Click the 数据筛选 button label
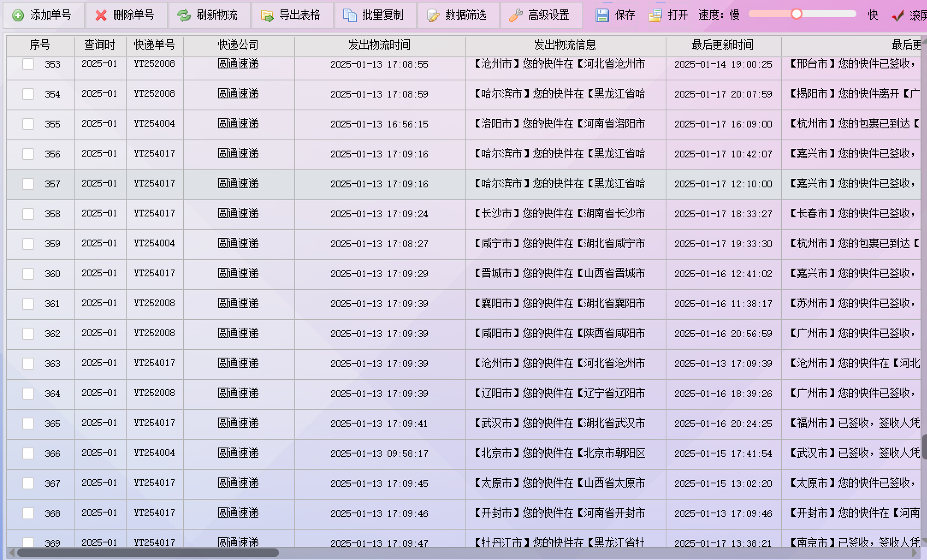Viewport: 927px width, 560px height. click(466, 15)
